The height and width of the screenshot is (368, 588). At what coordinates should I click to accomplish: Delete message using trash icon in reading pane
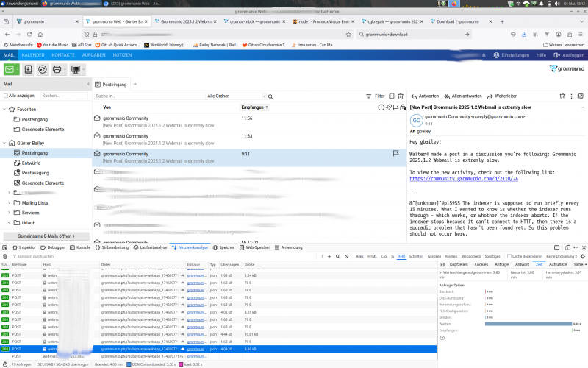[562, 96]
